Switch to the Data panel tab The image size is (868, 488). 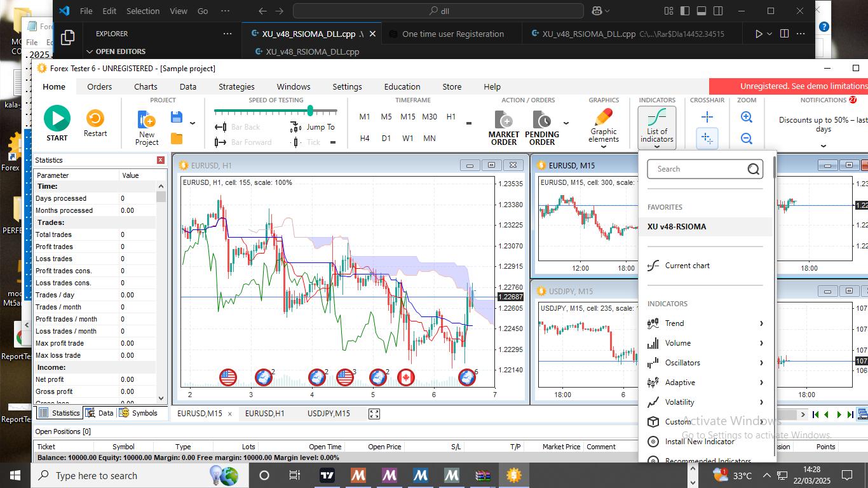coord(99,413)
